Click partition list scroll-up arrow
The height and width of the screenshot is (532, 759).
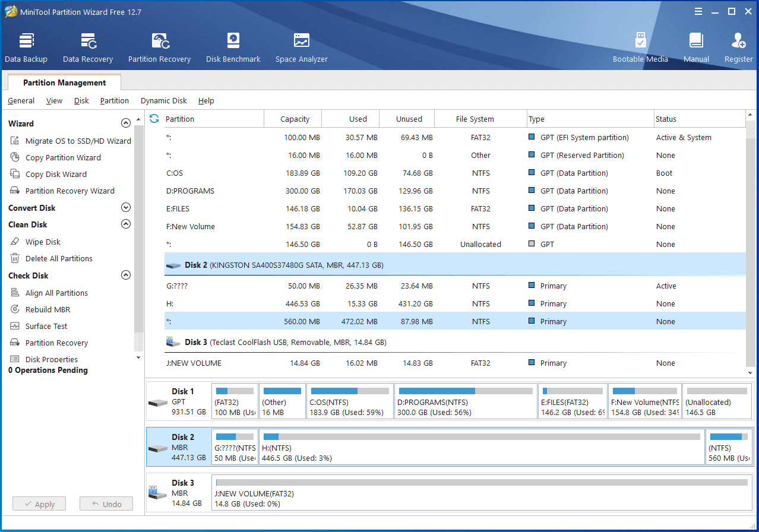751,115
